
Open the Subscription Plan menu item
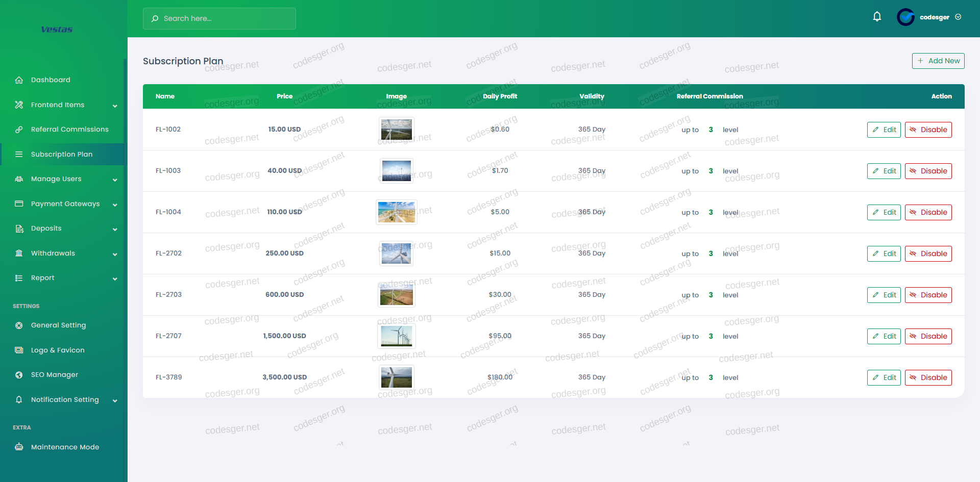62,155
